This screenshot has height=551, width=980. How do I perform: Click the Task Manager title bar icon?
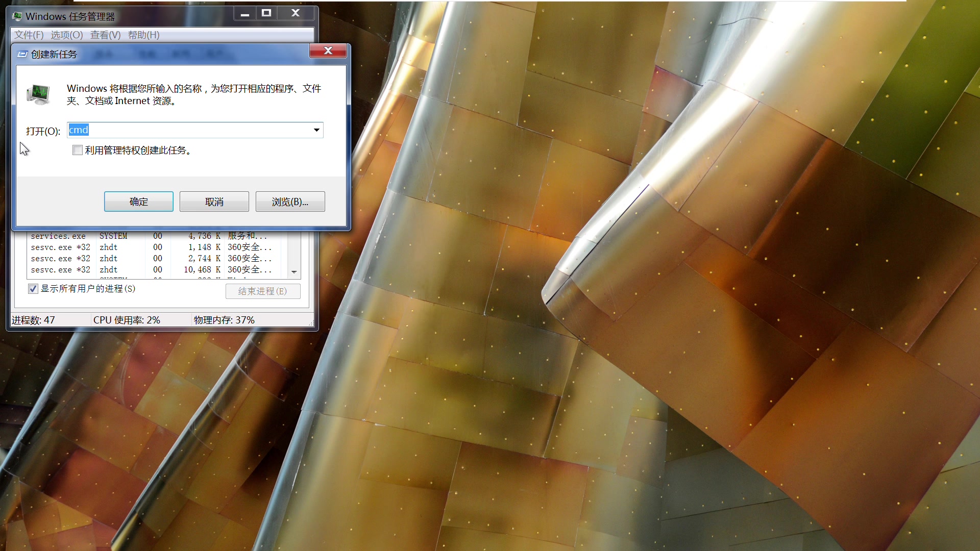coord(17,16)
